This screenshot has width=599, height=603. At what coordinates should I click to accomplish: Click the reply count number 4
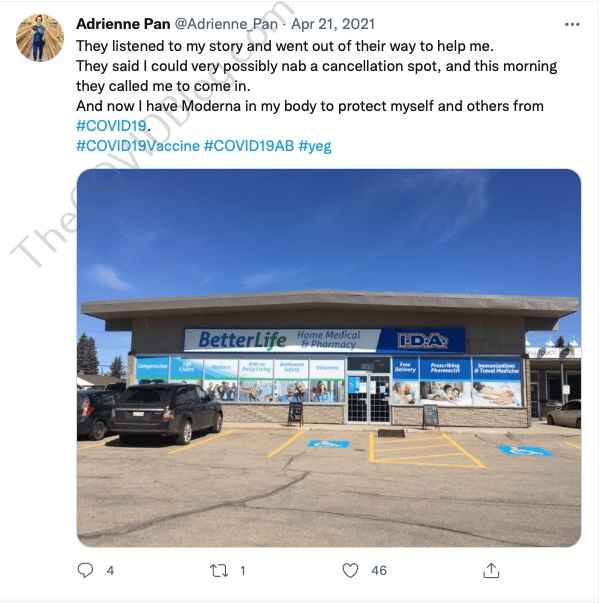pos(110,570)
